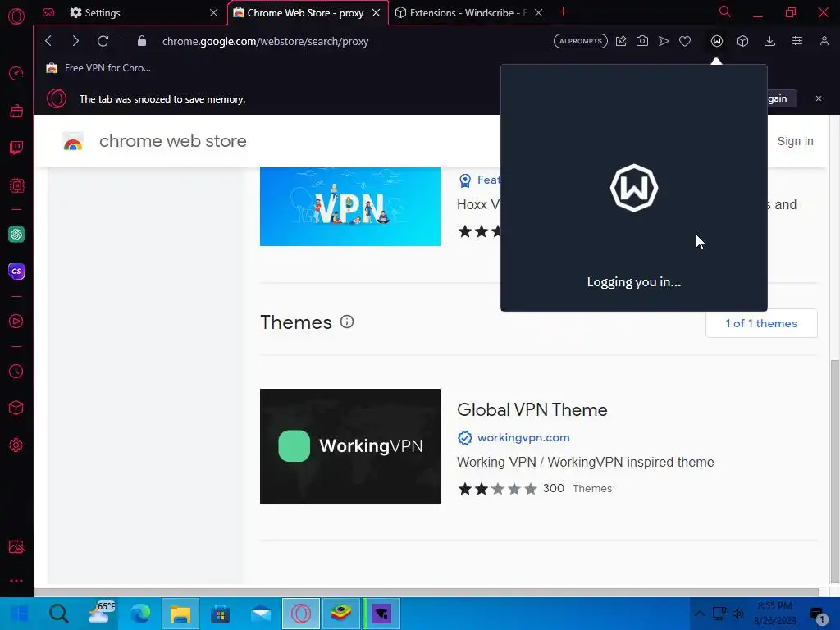Go back to the previous page
The width and height of the screenshot is (840, 630).
tap(48, 41)
